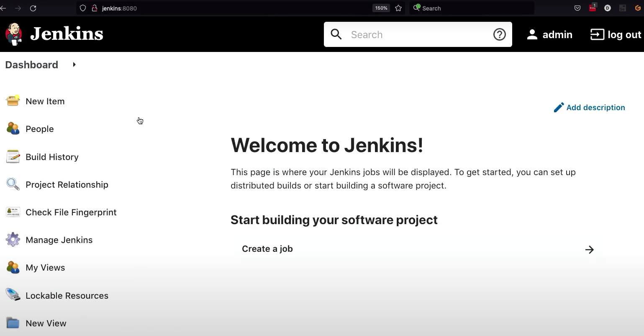Open the Jenkins home title link

[x=67, y=34]
